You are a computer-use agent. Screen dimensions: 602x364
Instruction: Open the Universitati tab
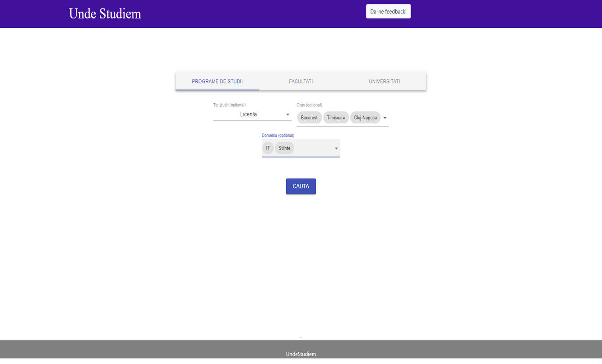[x=384, y=82]
